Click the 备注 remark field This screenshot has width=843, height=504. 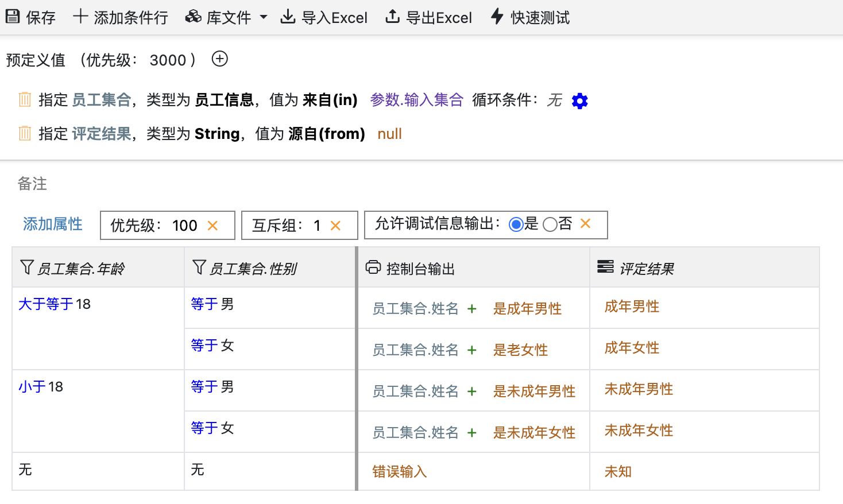pyautogui.click(x=32, y=184)
